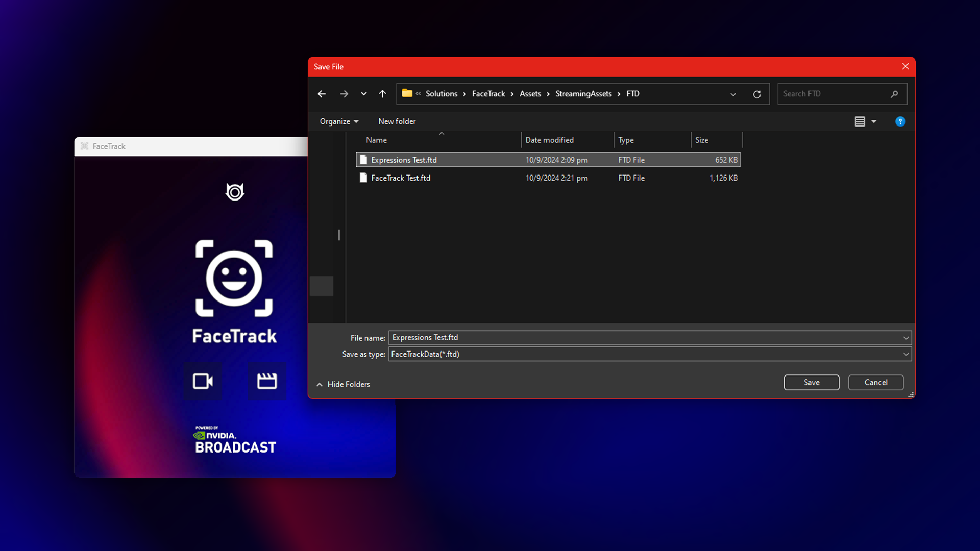Screen dimensions: 980x551
Task: Change the view layout icon
Action: 860,121
